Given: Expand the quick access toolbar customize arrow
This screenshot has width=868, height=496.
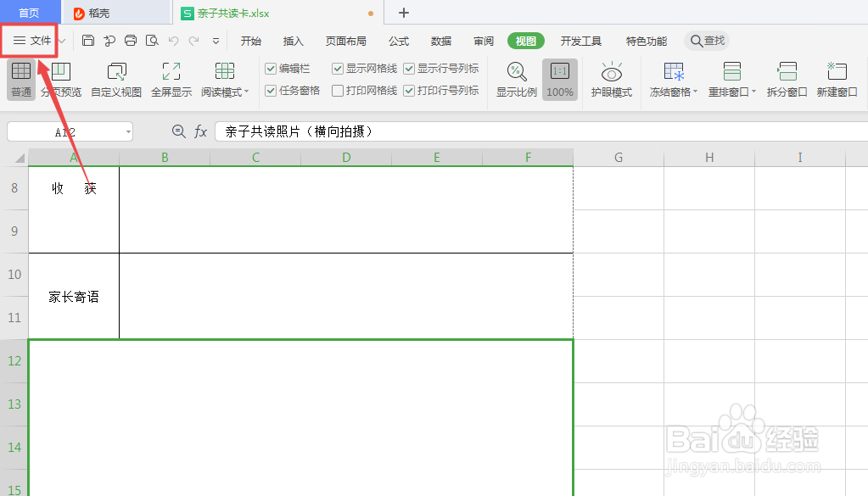Looking at the screenshot, I should [216, 41].
